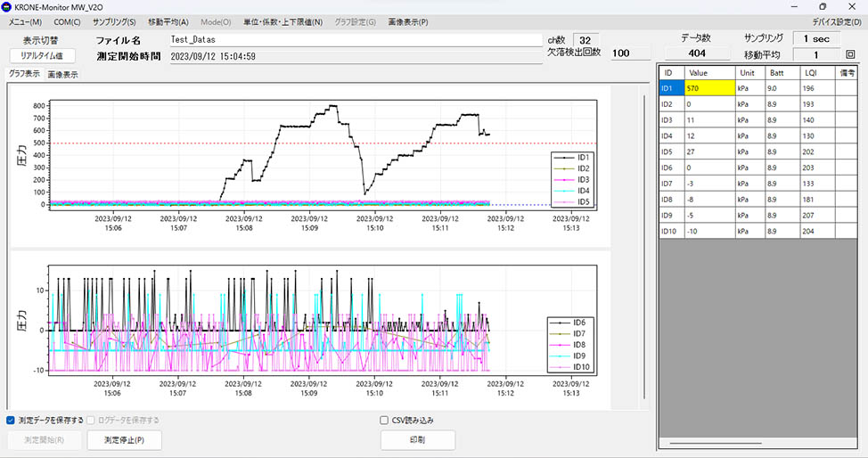Select the ID2 cell in the table
868x458 pixels.
672,104
